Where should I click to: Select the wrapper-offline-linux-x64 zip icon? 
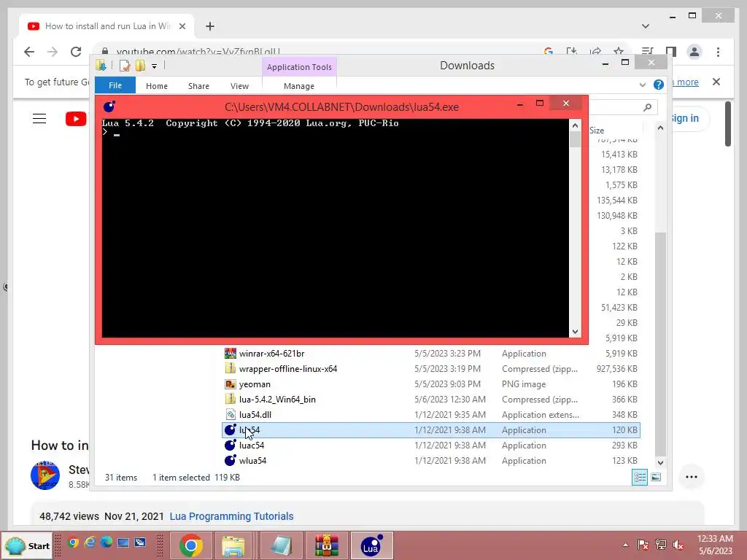(x=230, y=368)
